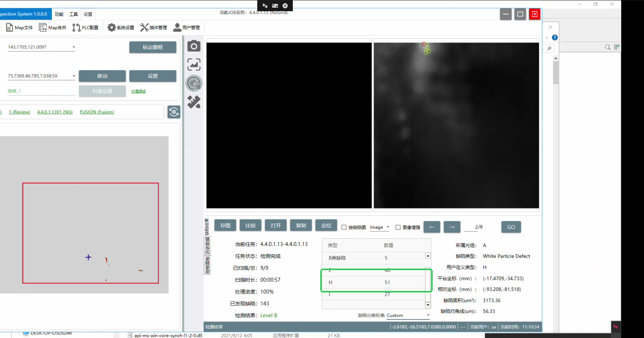Open the Image type dropdown
This screenshot has height=338, width=644.
tap(379, 227)
